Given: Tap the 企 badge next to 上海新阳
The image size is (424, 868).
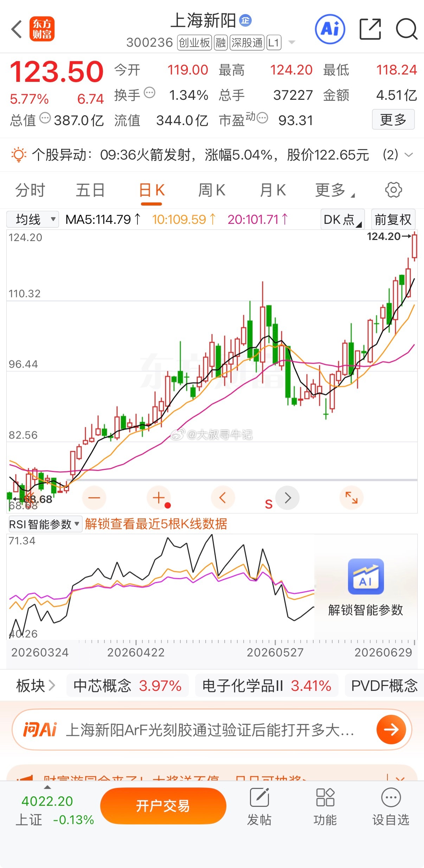Looking at the screenshot, I should click(x=245, y=20).
